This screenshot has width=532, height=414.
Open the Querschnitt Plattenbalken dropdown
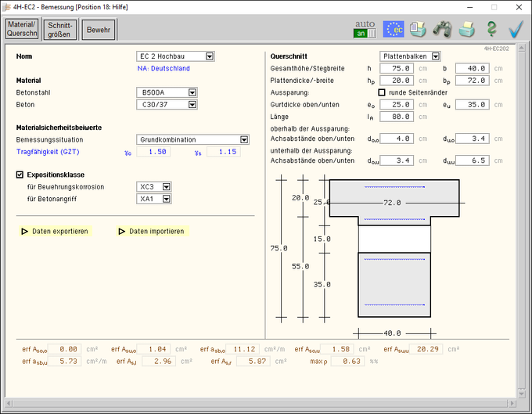click(x=435, y=56)
